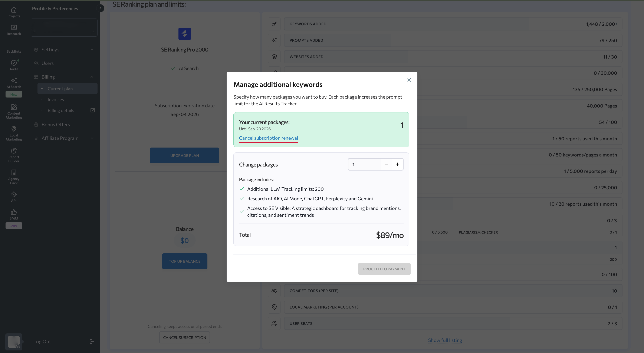Decrease package count with minus button
The image size is (644, 353).
click(x=387, y=164)
